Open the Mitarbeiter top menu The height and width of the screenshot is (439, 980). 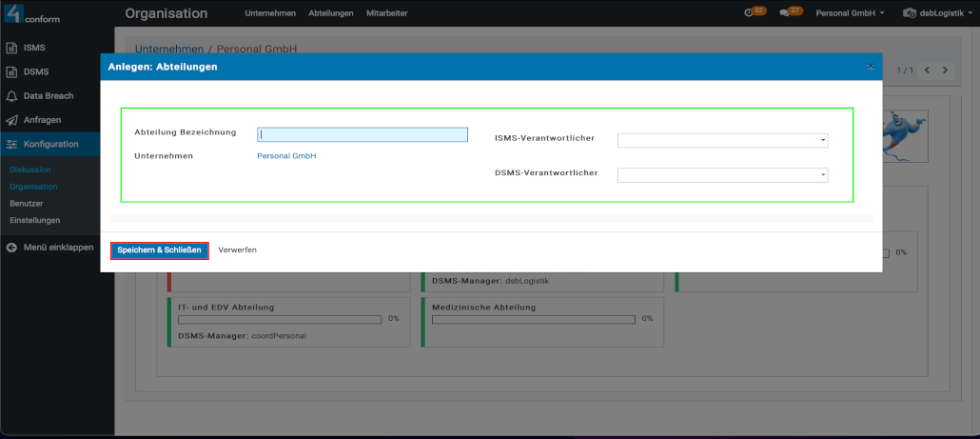386,13
